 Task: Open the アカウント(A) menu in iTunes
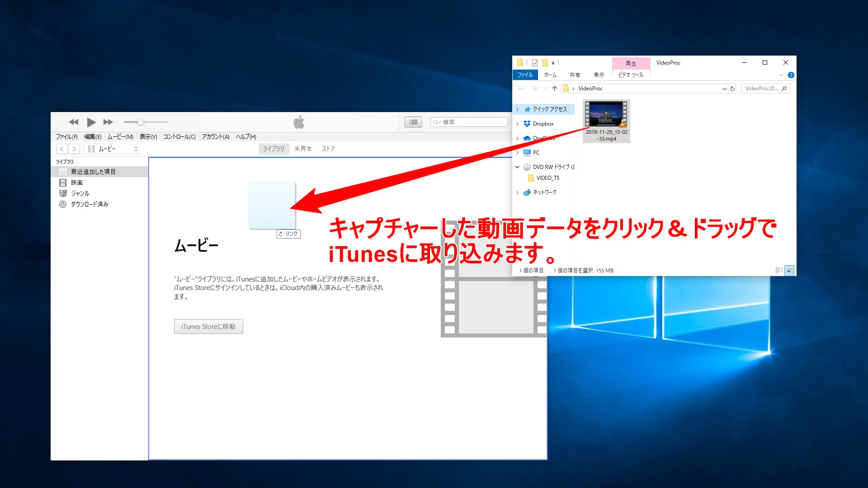tap(216, 136)
